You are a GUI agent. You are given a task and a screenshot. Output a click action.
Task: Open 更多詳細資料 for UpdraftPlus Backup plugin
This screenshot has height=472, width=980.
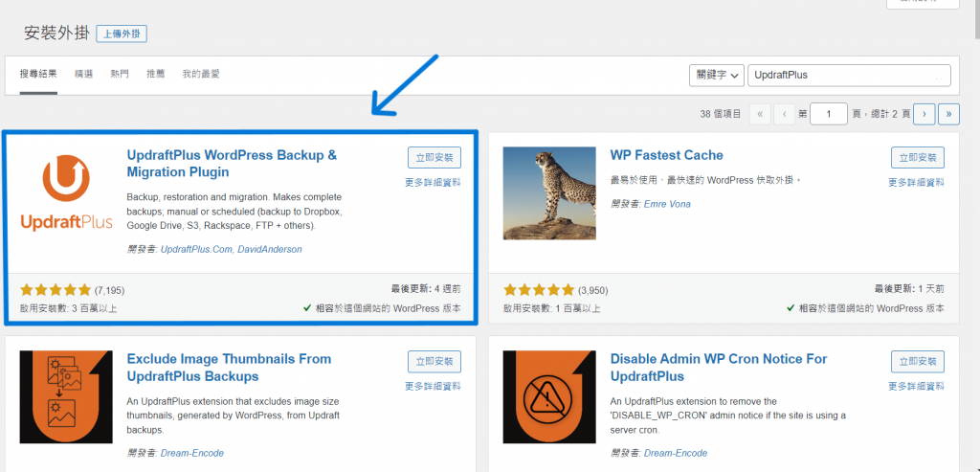[434, 183]
